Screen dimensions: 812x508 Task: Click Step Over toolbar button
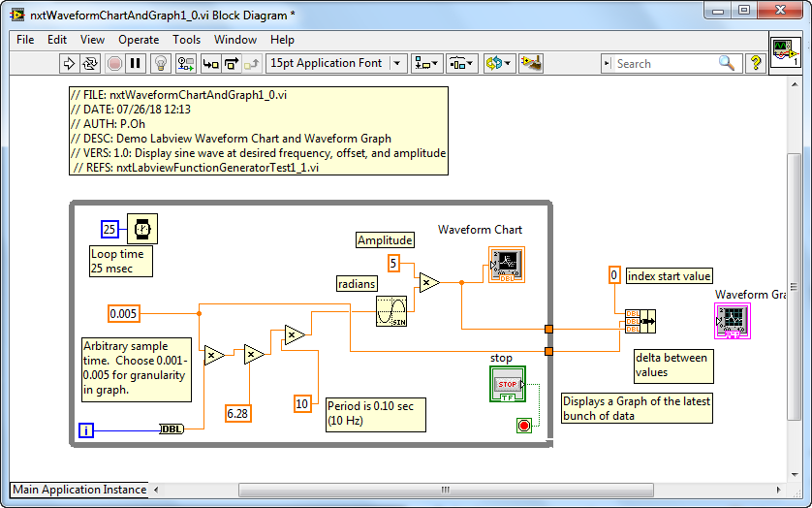(232, 64)
